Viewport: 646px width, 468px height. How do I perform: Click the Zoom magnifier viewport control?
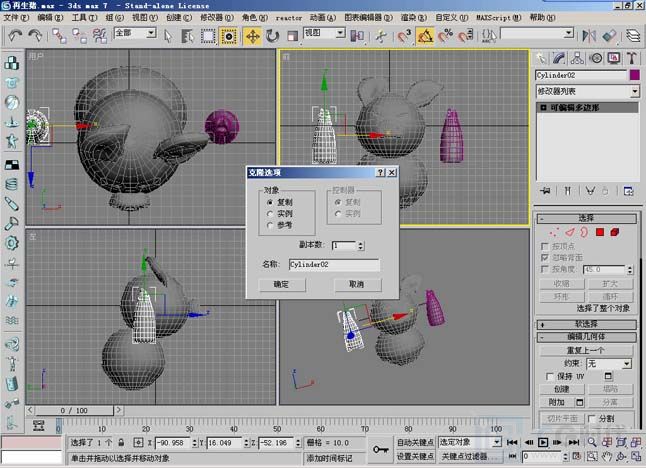tap(592, 442)
